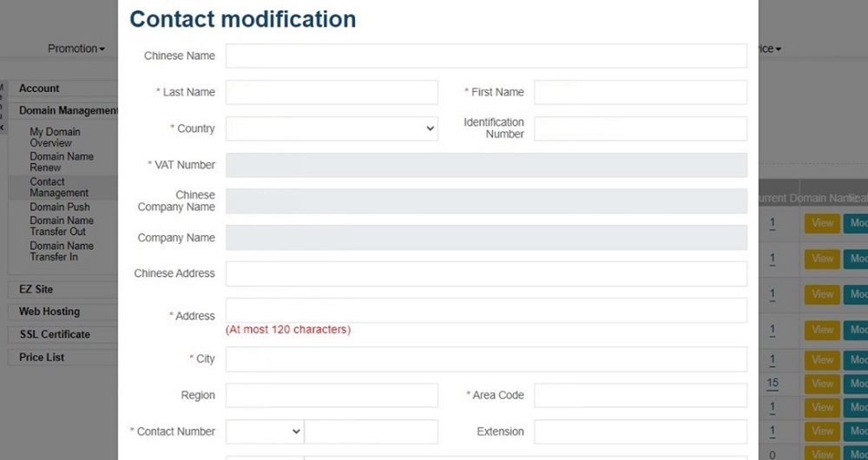
Task: Click the City input field
Action: point(486,358)
